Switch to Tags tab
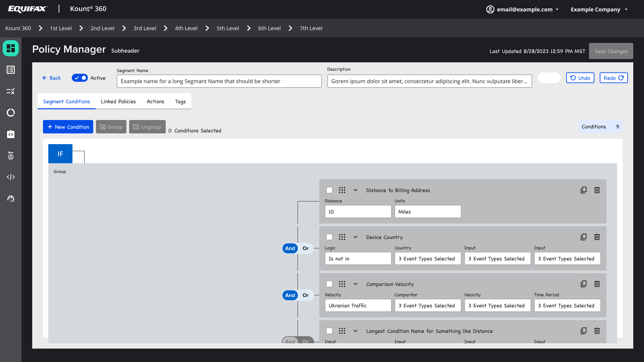 (x=180, y=101)
